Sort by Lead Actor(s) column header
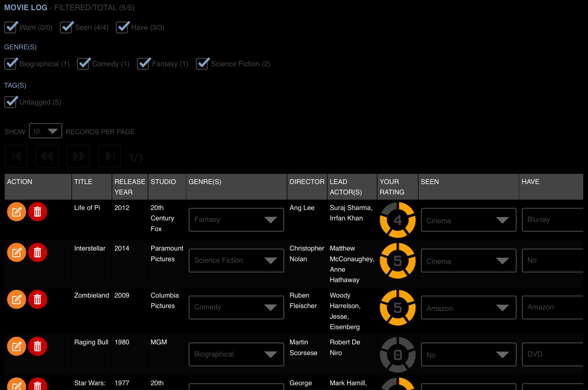The width and height of the screenshot is (588, 390). [352, 187]
